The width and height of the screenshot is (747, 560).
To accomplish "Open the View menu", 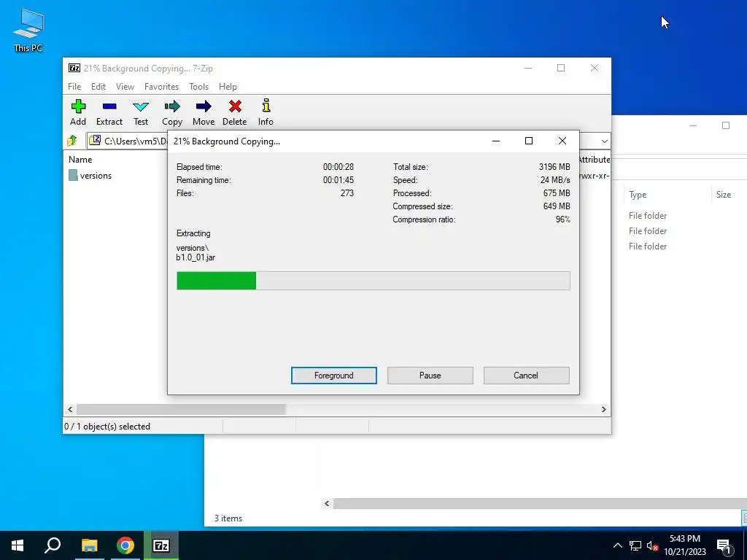I will click(125, 87).
